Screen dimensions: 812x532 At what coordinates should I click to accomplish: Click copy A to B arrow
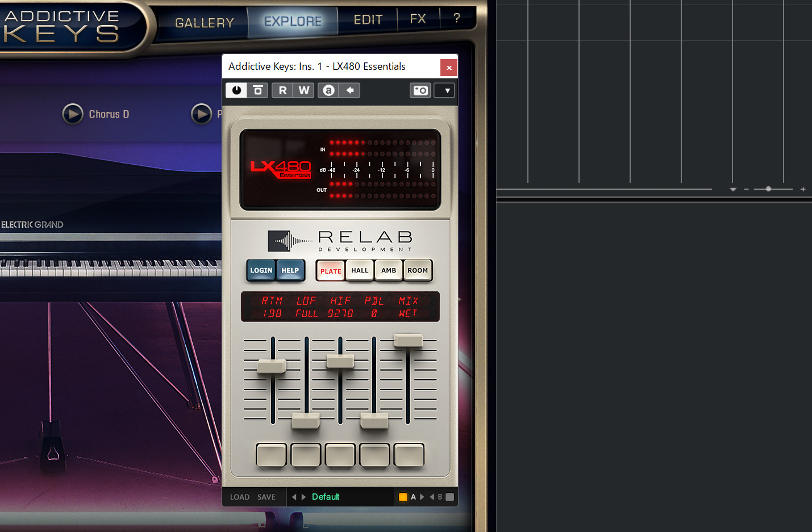click(422, 497)
